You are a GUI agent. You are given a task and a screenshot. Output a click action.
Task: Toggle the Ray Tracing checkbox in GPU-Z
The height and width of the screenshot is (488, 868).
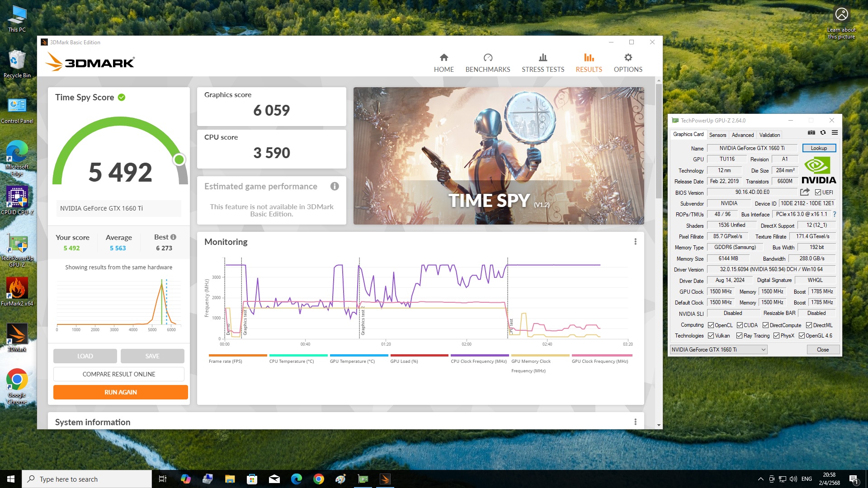click(x=739, y=335)
